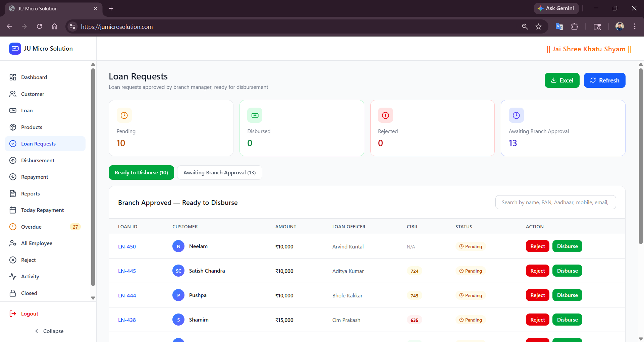Open the browser extensions puzzle icon

pyautogui.click(x=575, y=26)
